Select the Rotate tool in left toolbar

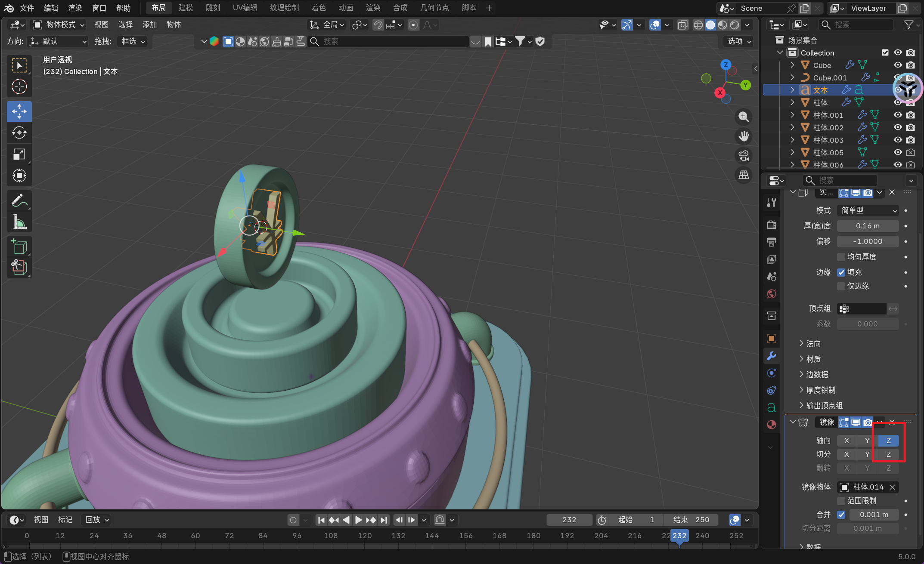19,133
